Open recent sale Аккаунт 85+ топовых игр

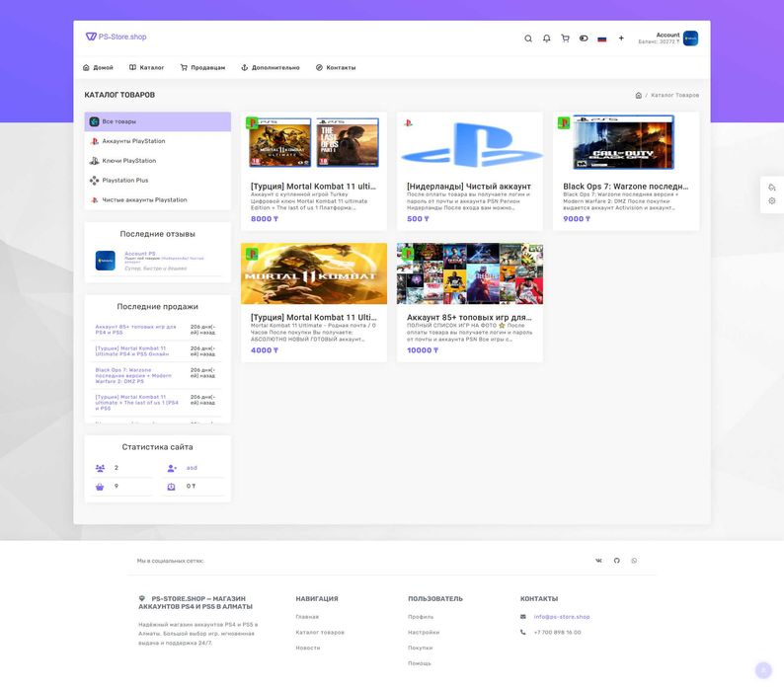135,330
